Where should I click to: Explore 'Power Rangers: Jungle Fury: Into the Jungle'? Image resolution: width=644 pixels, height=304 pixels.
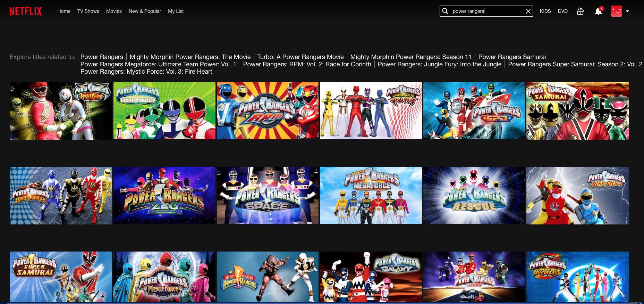440,64
